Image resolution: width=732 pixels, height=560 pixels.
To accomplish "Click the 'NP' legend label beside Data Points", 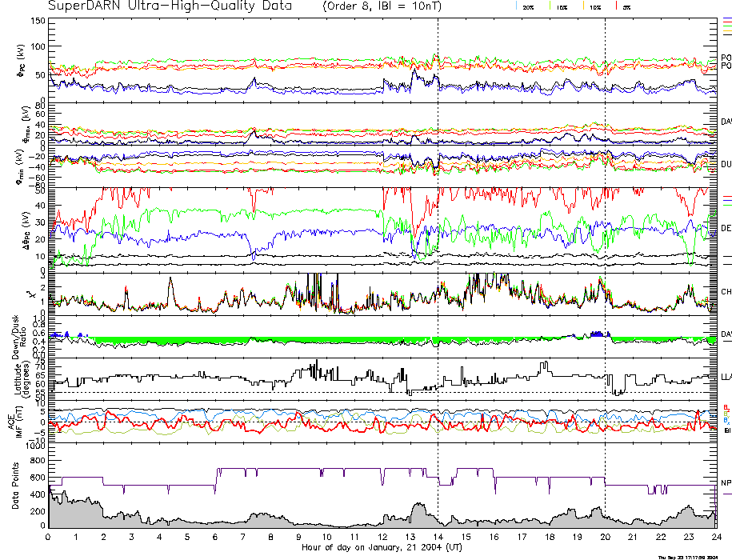I will [x=726, y=483].
